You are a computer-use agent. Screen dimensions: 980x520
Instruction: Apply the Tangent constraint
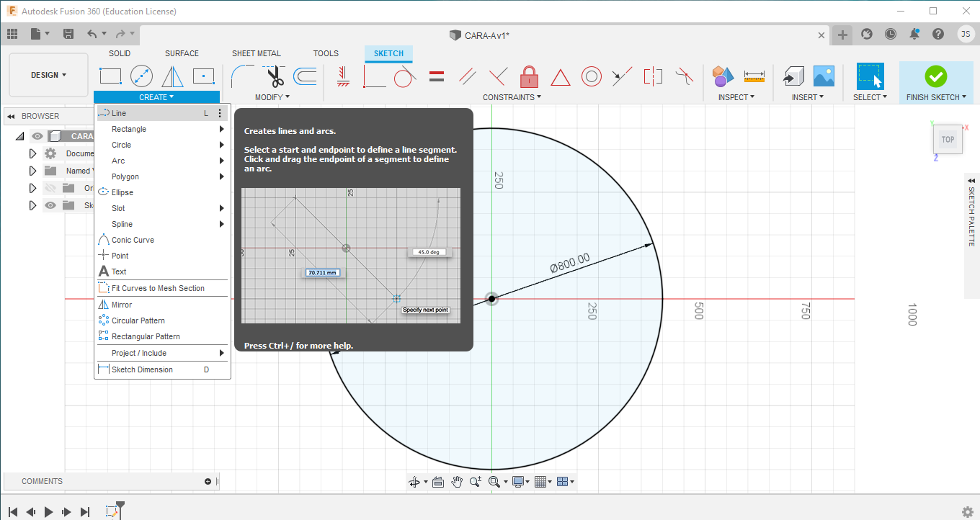[x=406, y=76]
